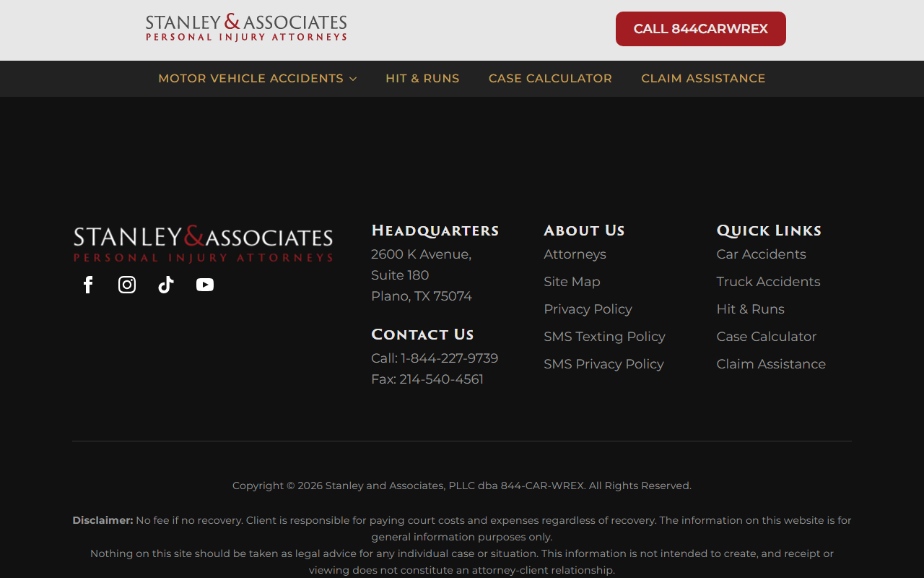Click the Plano, TX 75074 text
The width and height of the screenshot is (924, 578).
pos(422,296)
